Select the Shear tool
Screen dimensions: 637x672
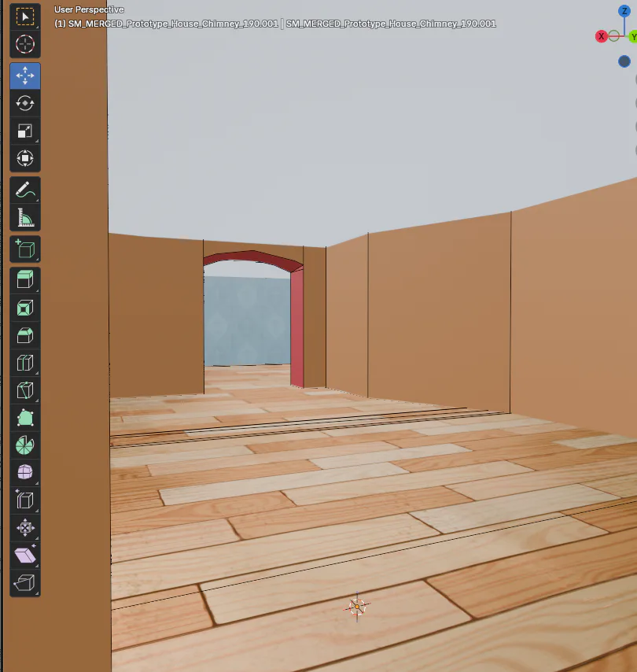point(25,555)
